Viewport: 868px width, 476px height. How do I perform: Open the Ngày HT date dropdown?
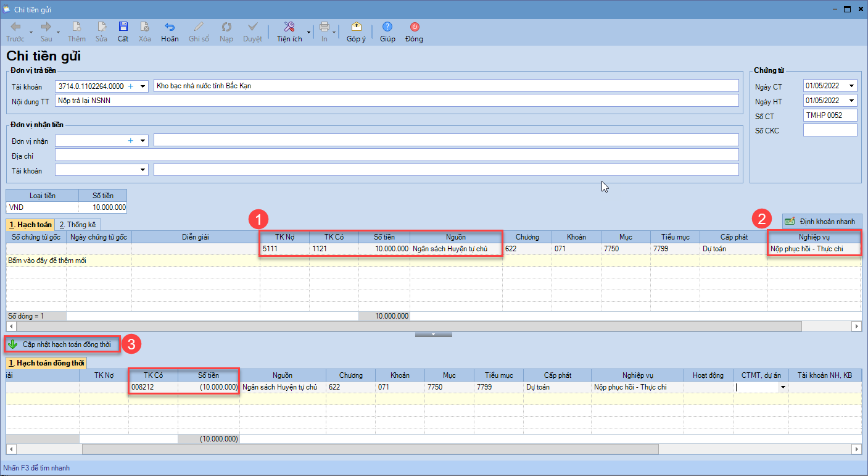(852, 101)
